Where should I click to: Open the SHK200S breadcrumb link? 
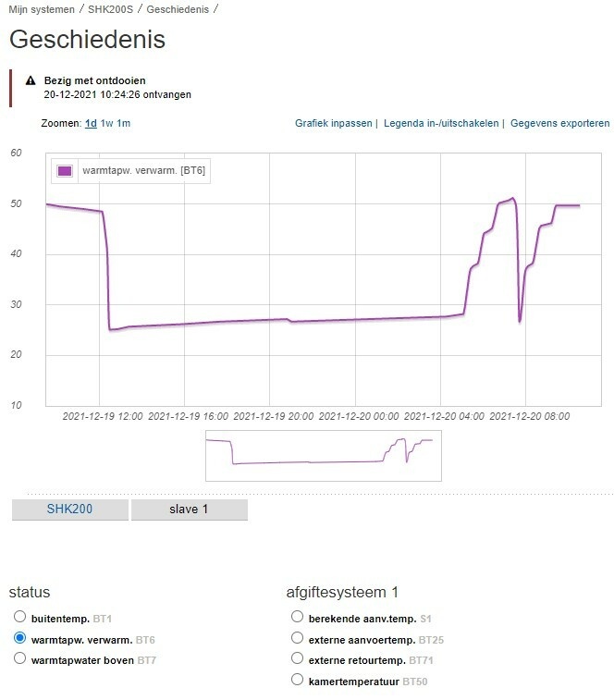(x=110, y=9)
